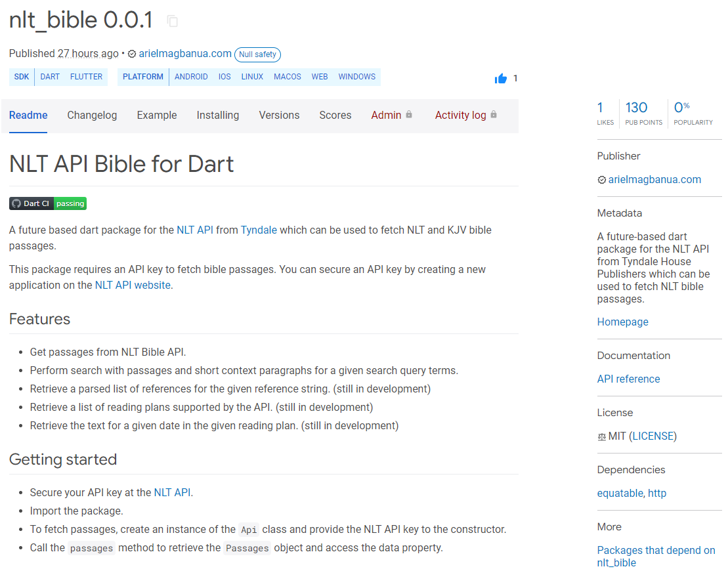Click the 'nlt_bible 0.0.1' page title
The image size is (728, 571).
click(x=81, y=20)
